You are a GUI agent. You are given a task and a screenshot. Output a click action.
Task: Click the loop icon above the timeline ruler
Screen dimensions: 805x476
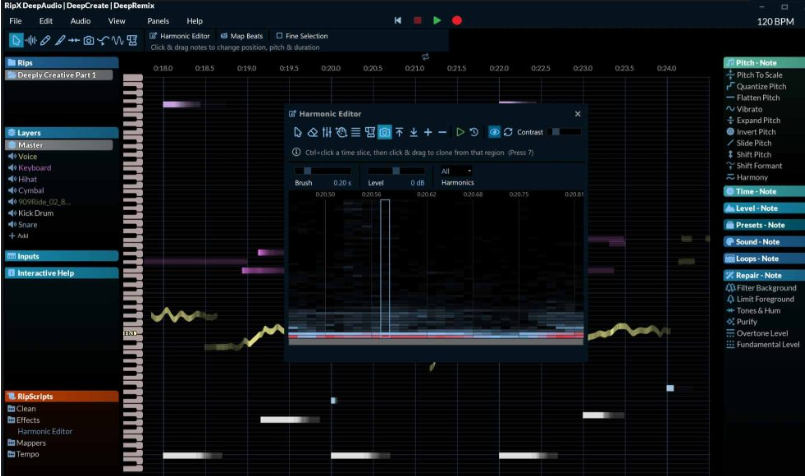(425, 56)
